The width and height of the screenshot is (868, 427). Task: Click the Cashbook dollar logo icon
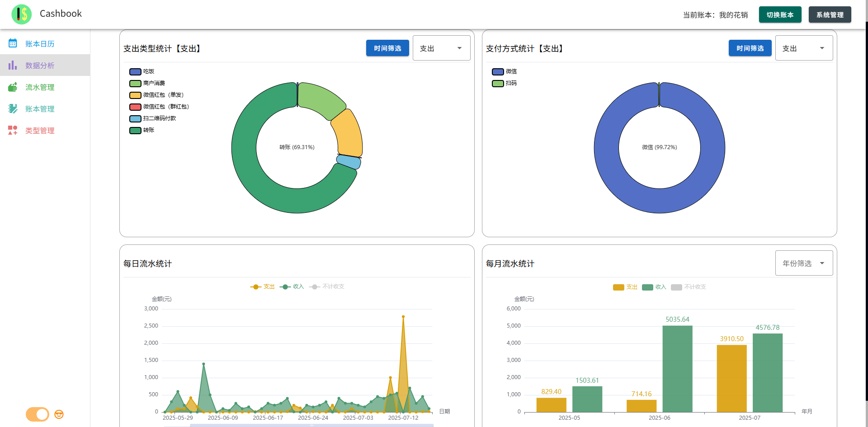pyautogui.click(x=22, y=14)
